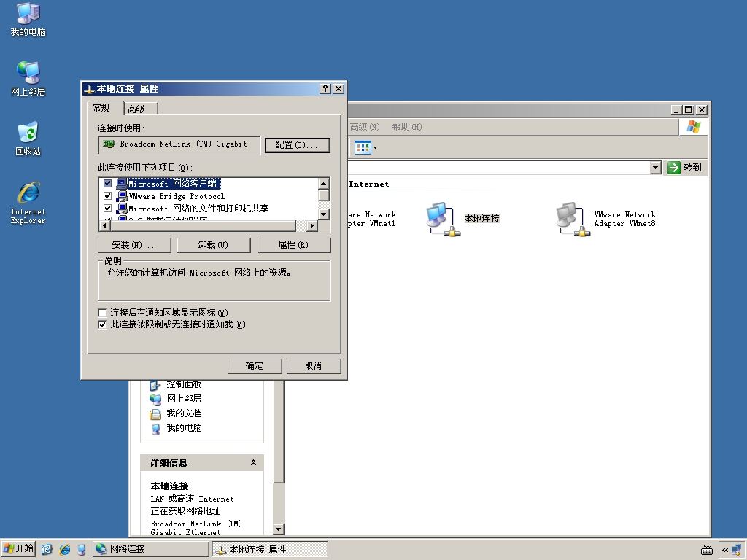
Task: Select the 常规 tab in properties dialog
Action: pyautogui.click(x=104, y=108)
